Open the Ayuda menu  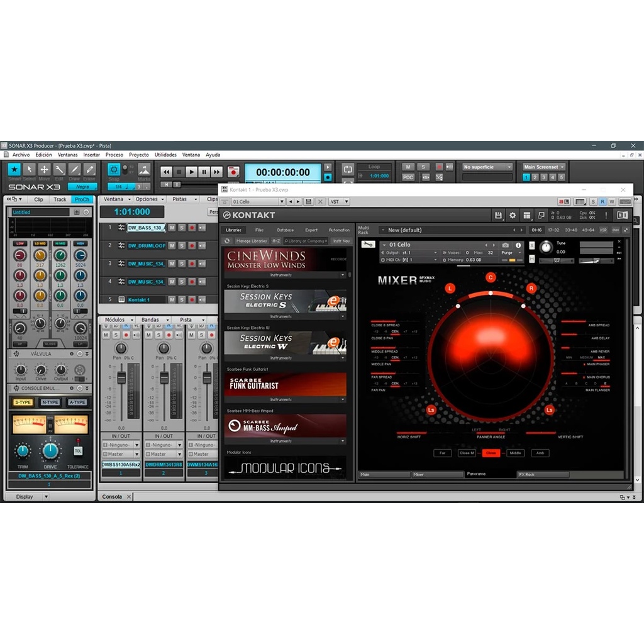pyautogui.click(x=213, y=155)
